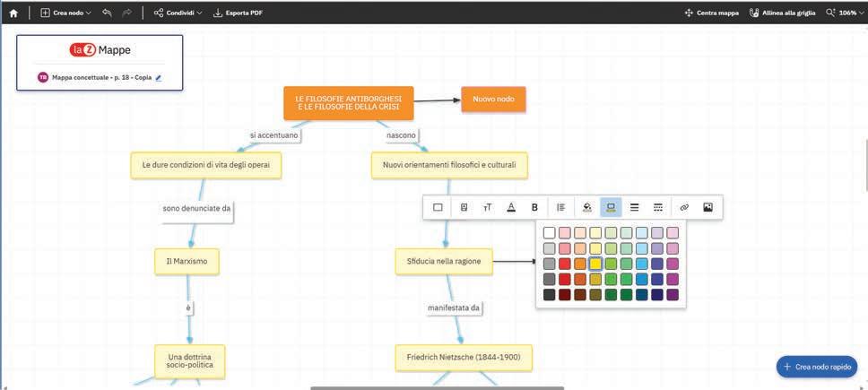This screenshot has height=390, width=868.
Task: Click Crea nodo rapido button
Action: [x=817, y=367]
